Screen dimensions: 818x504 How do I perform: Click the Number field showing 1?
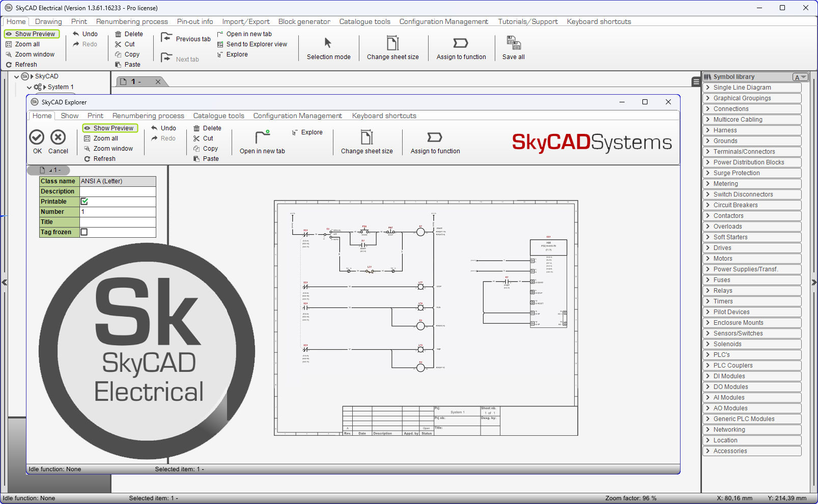point(118,212)
